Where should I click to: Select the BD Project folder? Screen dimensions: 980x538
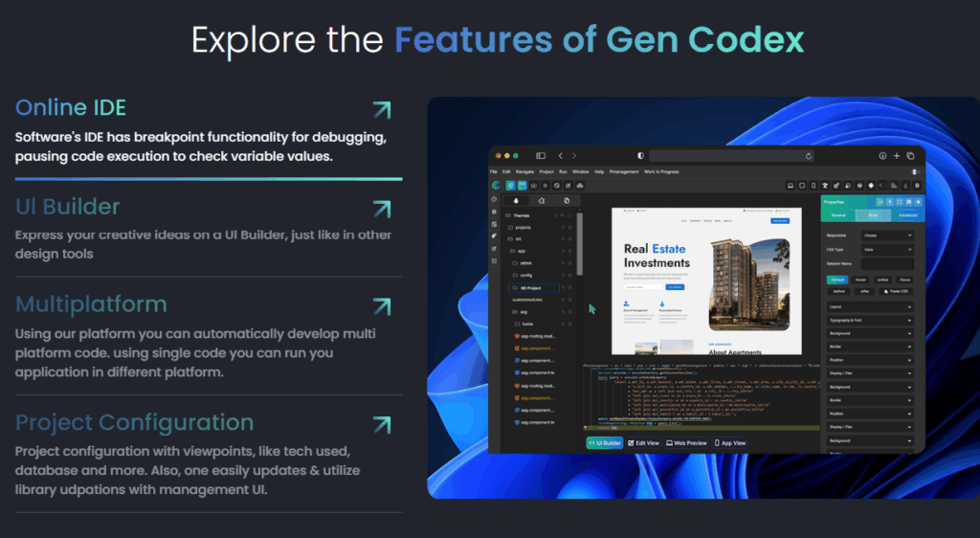pos(534,288)
